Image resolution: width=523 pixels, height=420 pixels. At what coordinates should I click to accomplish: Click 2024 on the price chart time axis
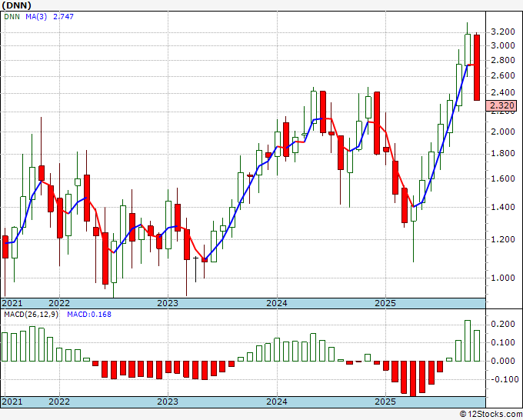(277, 303)
